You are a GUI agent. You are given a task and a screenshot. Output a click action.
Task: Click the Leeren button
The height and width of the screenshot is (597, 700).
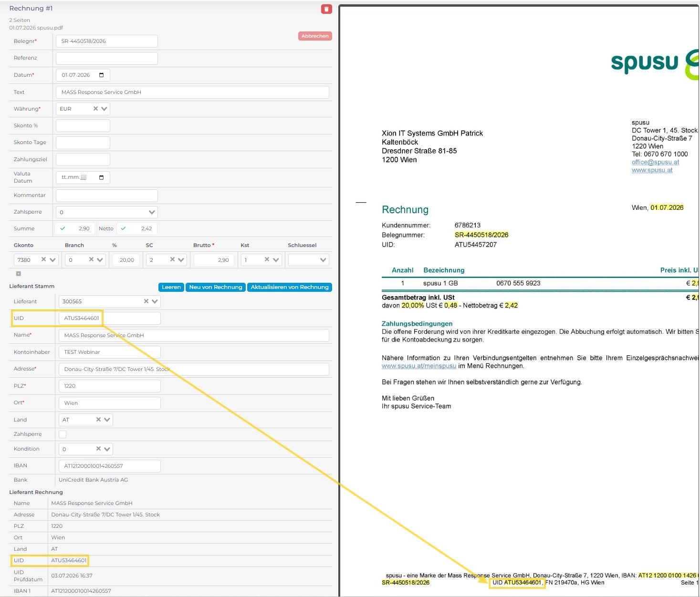(x=171, y=287)
